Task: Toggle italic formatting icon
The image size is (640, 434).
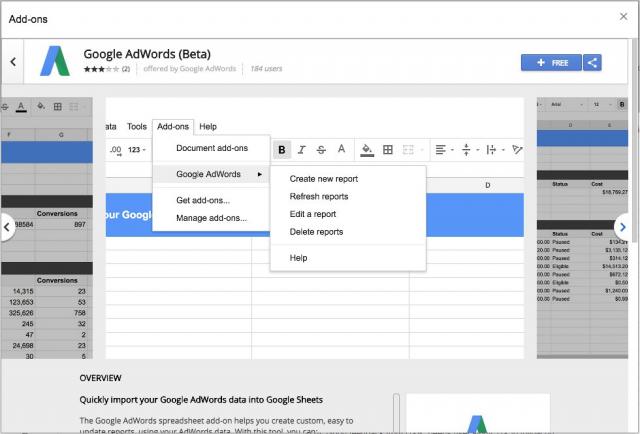Action: 302,150
